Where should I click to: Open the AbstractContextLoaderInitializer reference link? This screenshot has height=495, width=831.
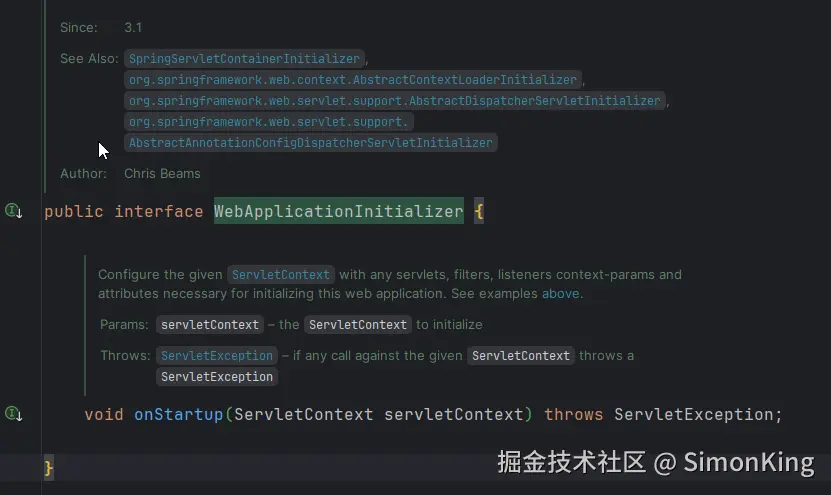tap(352, 80)
